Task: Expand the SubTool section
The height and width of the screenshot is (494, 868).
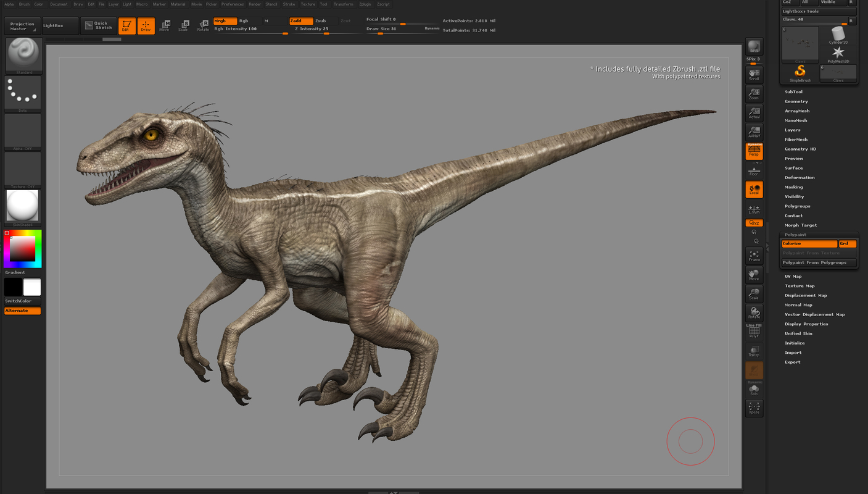Action: click(x=793, y=91)
